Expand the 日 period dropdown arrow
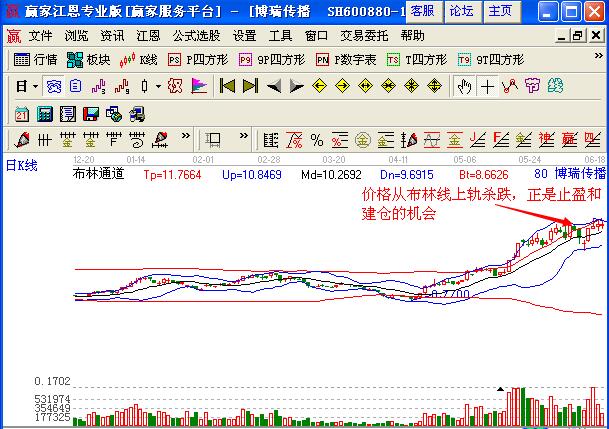 click(34, 86)
